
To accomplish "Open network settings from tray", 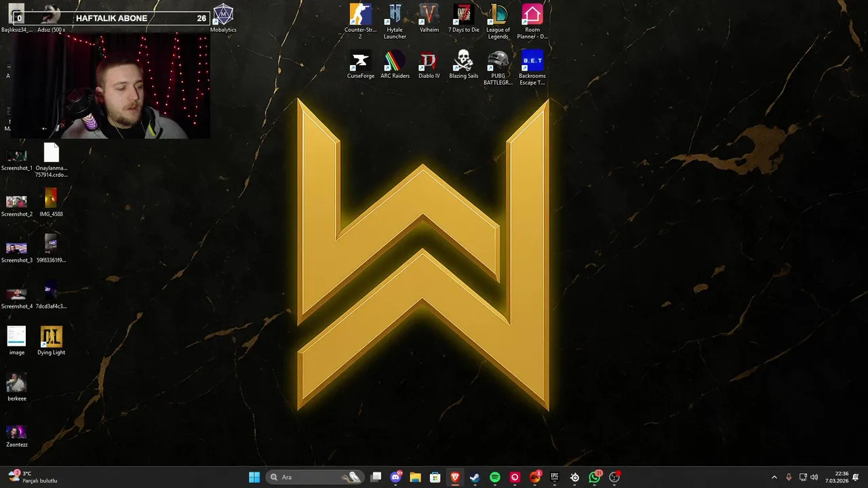I will pyautogui.click(x=803, y=477).
